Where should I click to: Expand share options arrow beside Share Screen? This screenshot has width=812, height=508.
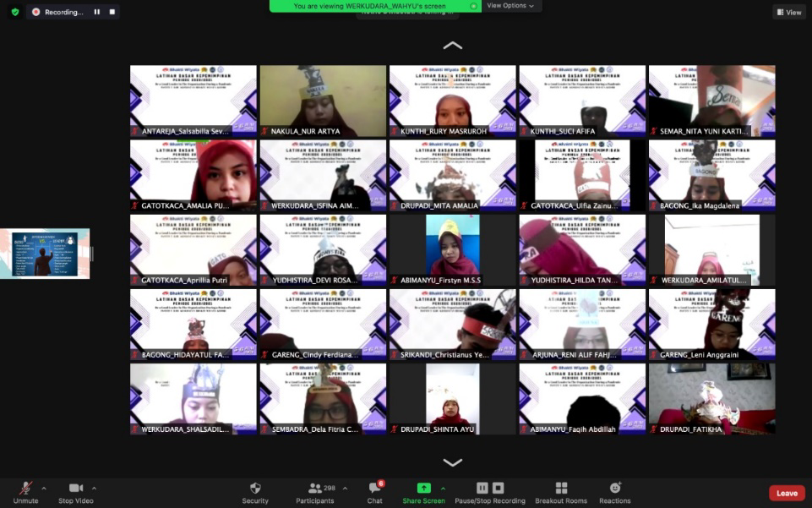pyautogui.click(x=443, y=489)
